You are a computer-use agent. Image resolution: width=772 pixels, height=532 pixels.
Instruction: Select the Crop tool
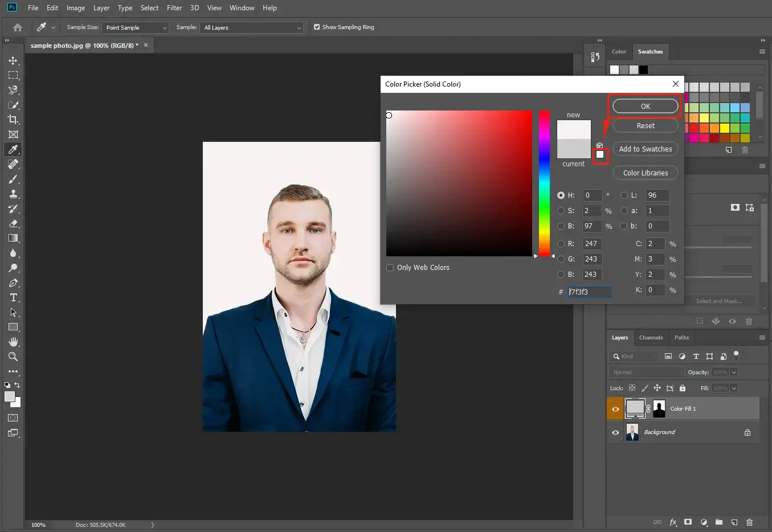[13, 120]
